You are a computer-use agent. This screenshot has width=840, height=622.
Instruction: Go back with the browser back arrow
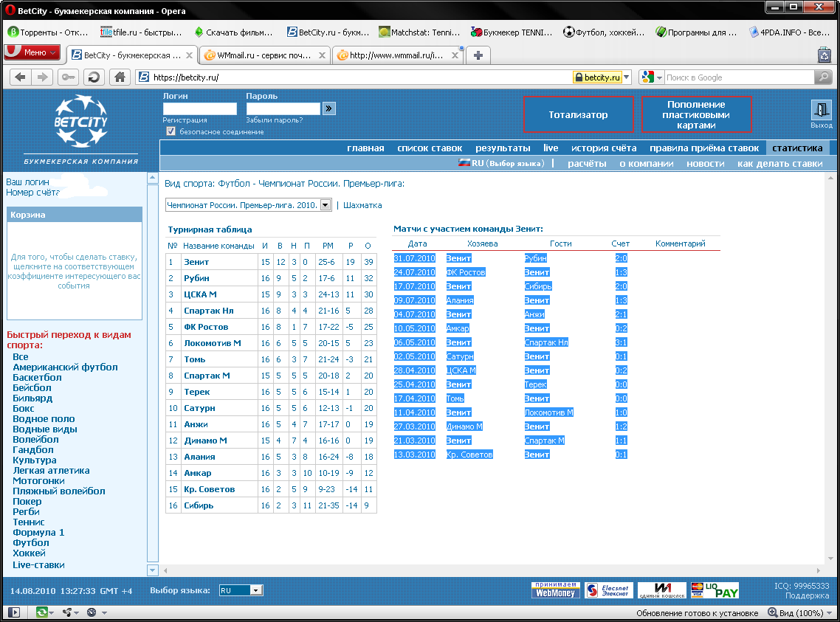[x=20, y=77]
